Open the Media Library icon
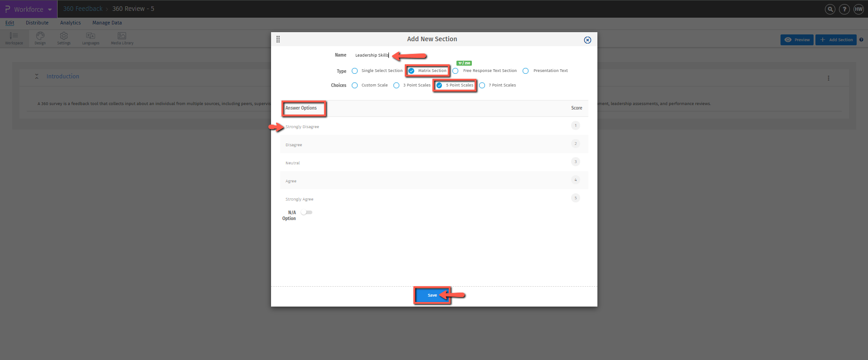Image resolution: width=868 pixels, height=360 pixels. pos(122,38)
